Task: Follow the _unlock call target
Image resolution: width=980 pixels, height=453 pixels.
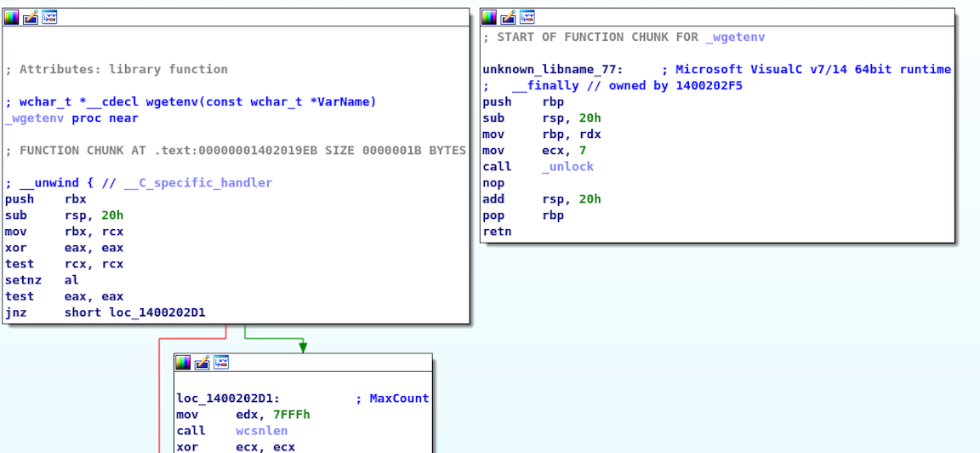Action: click(567, 166)
